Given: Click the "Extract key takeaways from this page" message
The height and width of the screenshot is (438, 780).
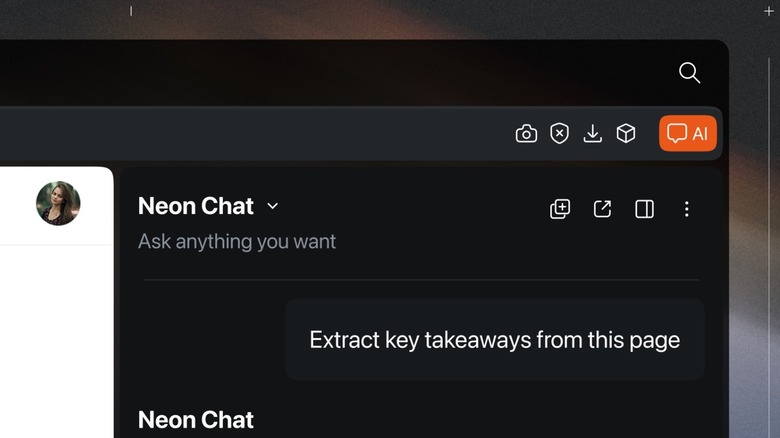Looking at the screenshot, I should coord(494,340).
